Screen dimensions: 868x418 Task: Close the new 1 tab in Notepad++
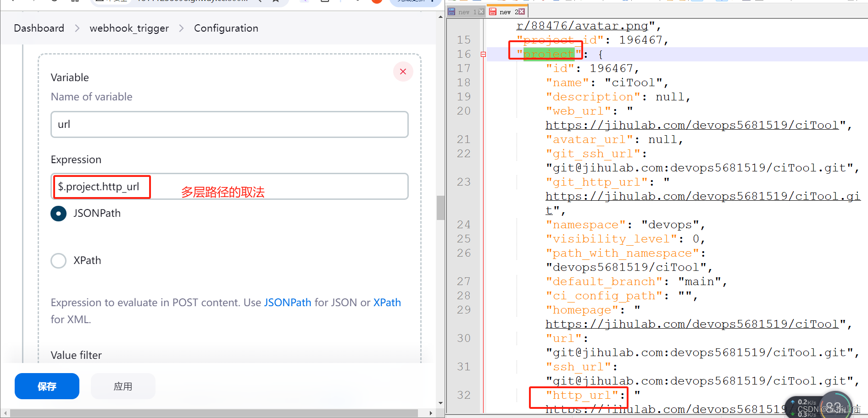[x=481, y=12]
